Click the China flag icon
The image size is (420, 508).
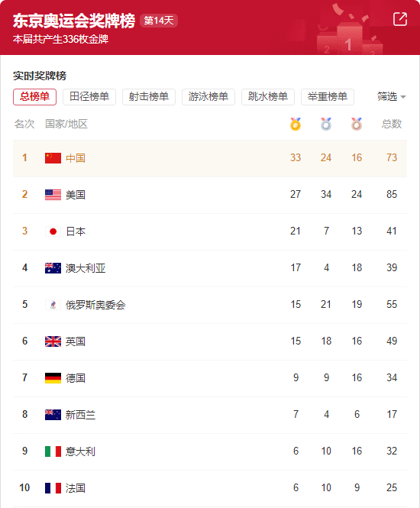click(x=53, y=158)
